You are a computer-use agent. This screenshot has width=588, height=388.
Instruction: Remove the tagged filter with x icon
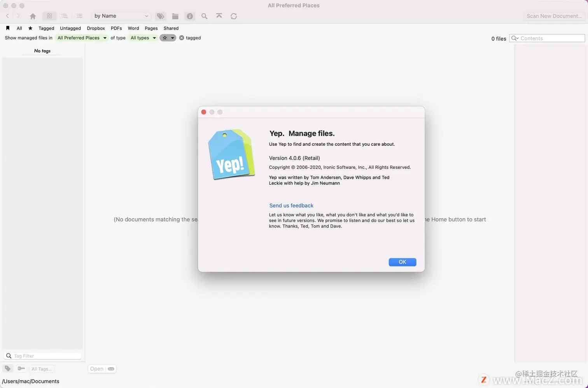click(182, 38)
